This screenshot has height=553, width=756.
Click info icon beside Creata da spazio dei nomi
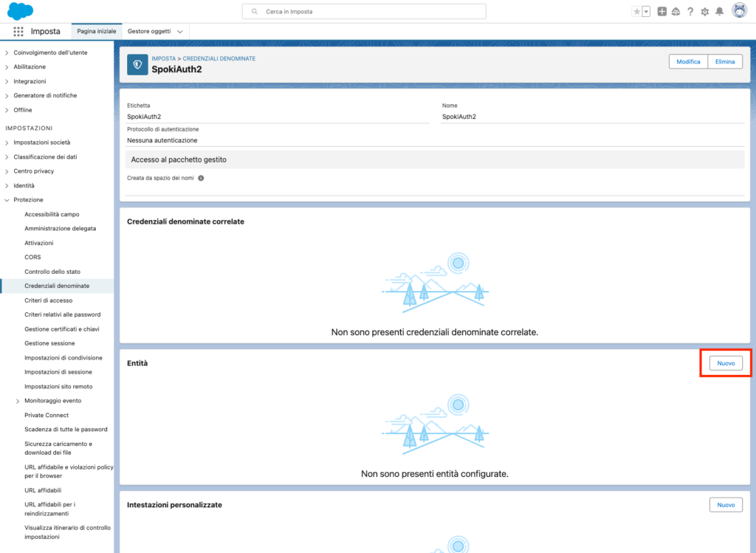pyautogui.click(x=201, y=178)
